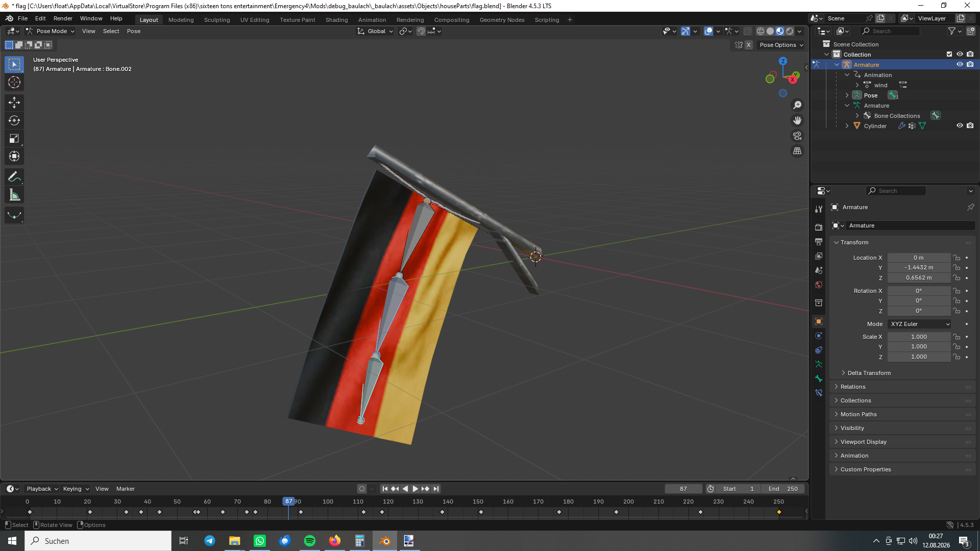Lock Location X with the padlock
This screenshot has height=551, width=980.
(x=957, y=258)
